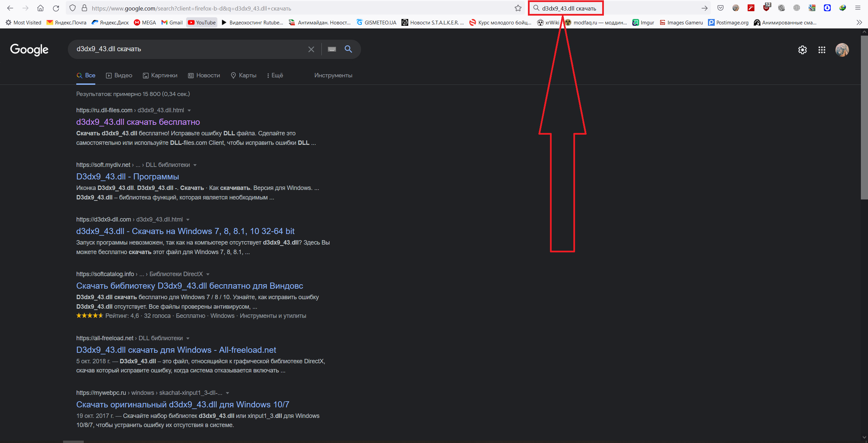Open result 'd3dx9_43.dll скачать бесплатно'
The image size is (868, 443).
[x=138, y=122]
